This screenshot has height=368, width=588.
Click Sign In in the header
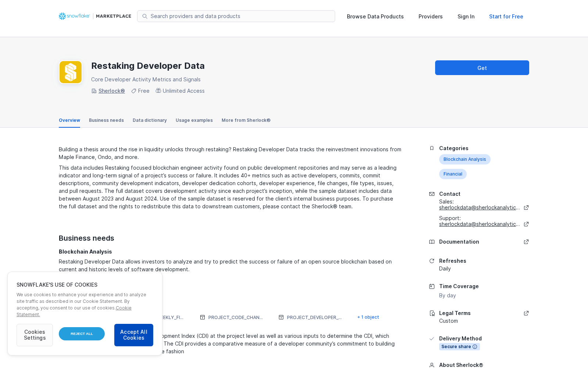tap(466, 17)
